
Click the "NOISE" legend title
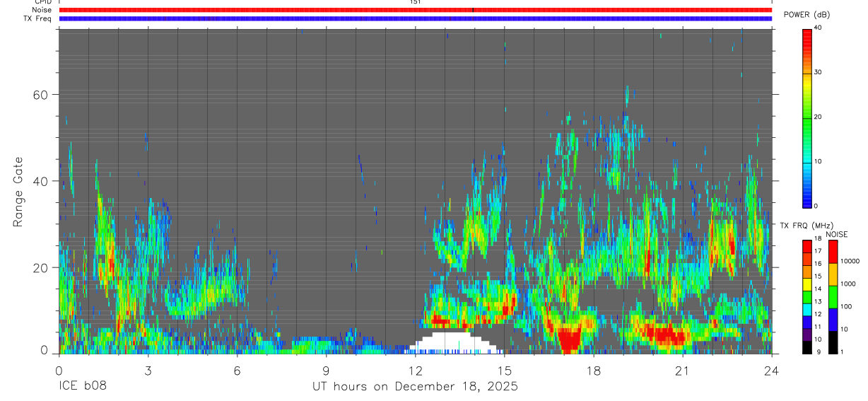tap(836, 234)
